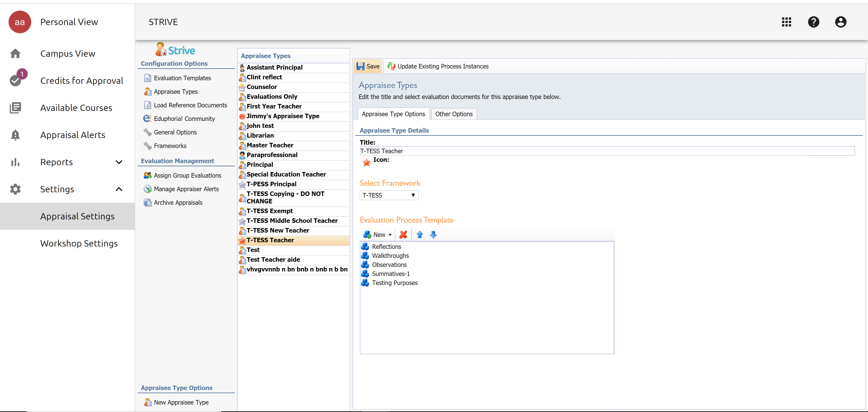Viewport: 868px width, 412px height.
Task: Click the red star appraisee icon
Action: click(366, 162)
